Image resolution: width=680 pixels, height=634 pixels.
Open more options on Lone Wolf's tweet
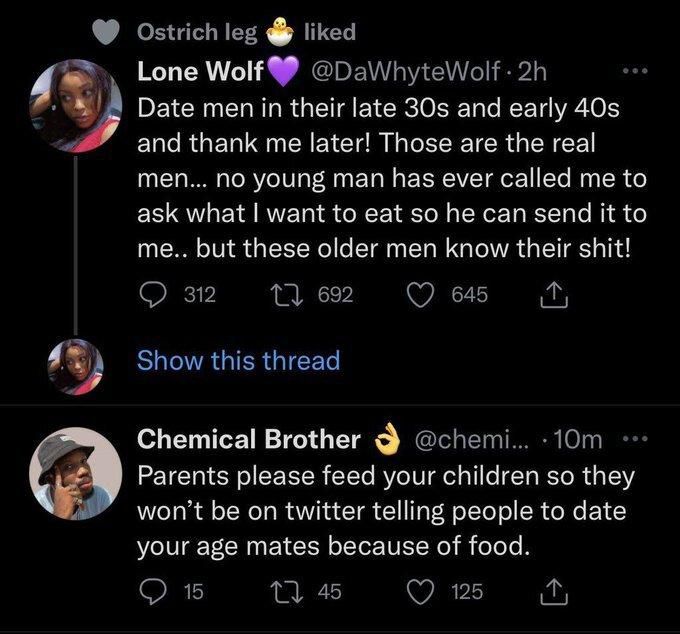pyautogui.click(x=634, y=72)
